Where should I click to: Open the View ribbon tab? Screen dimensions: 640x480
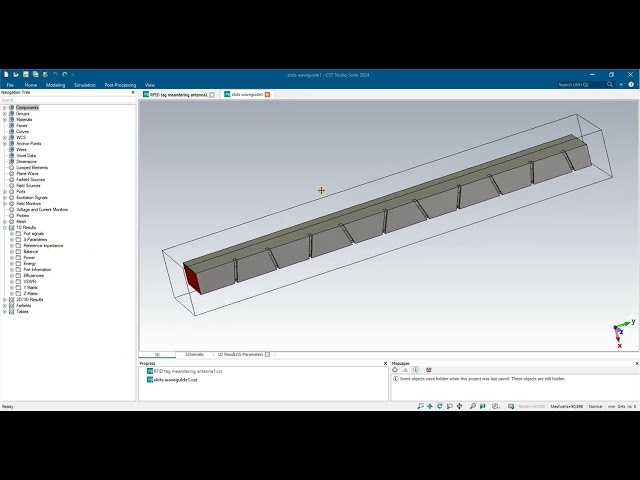pos(150,85)
